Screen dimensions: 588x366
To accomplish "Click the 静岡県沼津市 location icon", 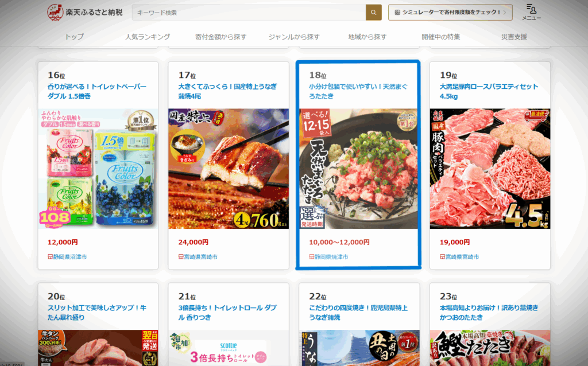I will pyautogui.click(x=50, y=256).
